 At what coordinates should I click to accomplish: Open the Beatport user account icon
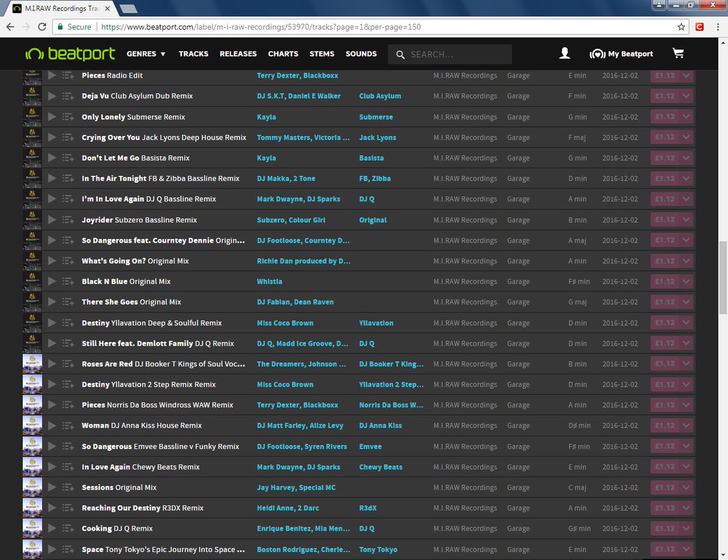click(x=565, y=53)
